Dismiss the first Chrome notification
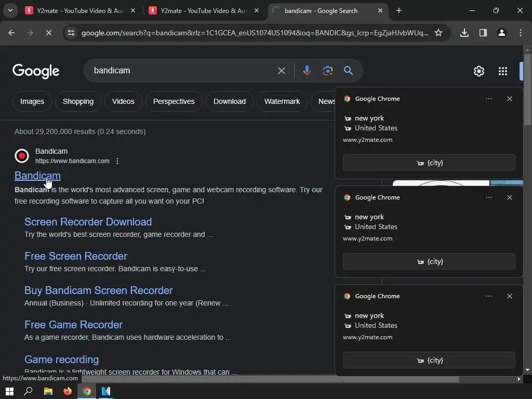This screenshot has width=532, height=399. 509,99
